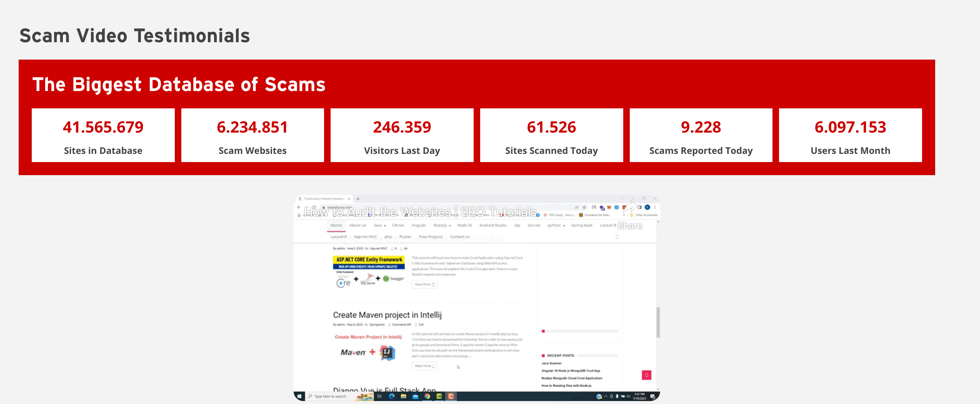Screen dimensions: 980x404
Task: Select the 'Sites in Database' label
Action: tap(103, 151)
